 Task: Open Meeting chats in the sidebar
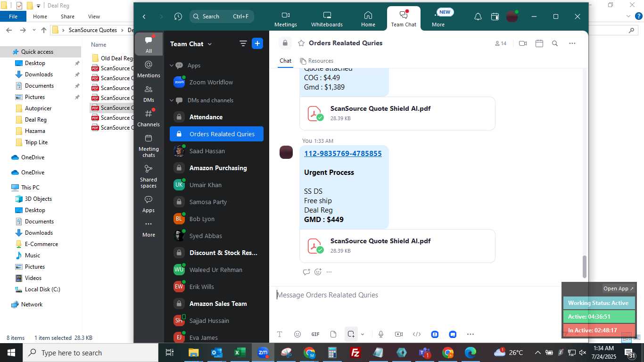pyautogui.click(x=149, y=146)
